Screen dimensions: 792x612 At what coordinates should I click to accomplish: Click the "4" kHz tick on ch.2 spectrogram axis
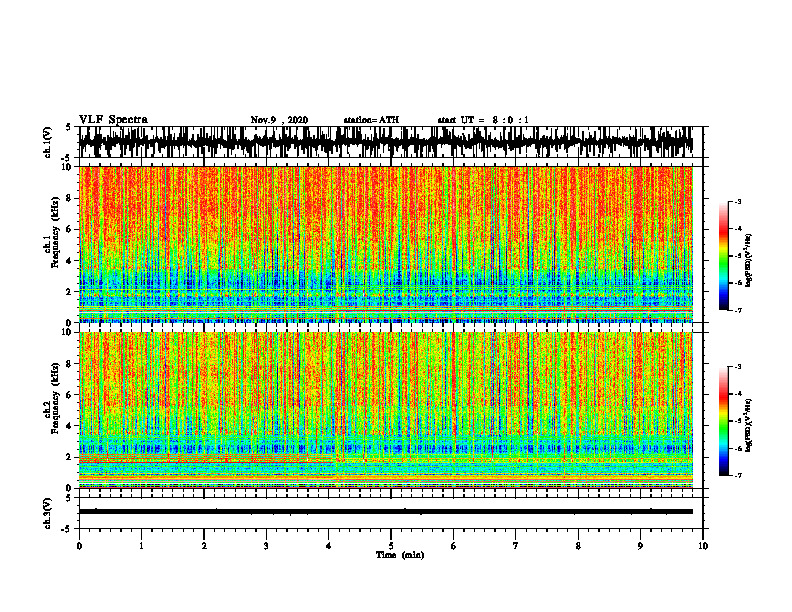tap(69, 426)
